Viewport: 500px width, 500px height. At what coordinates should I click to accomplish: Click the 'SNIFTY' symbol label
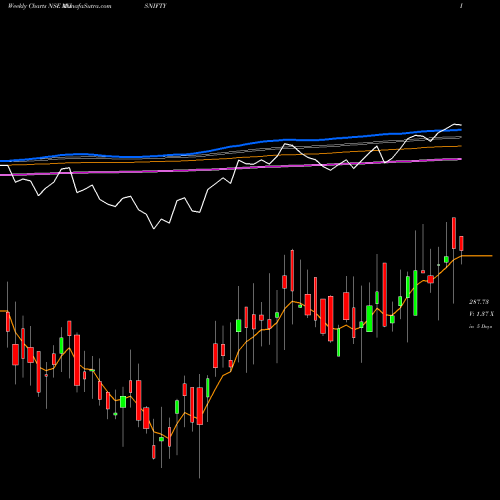click(x=155, y=6)
